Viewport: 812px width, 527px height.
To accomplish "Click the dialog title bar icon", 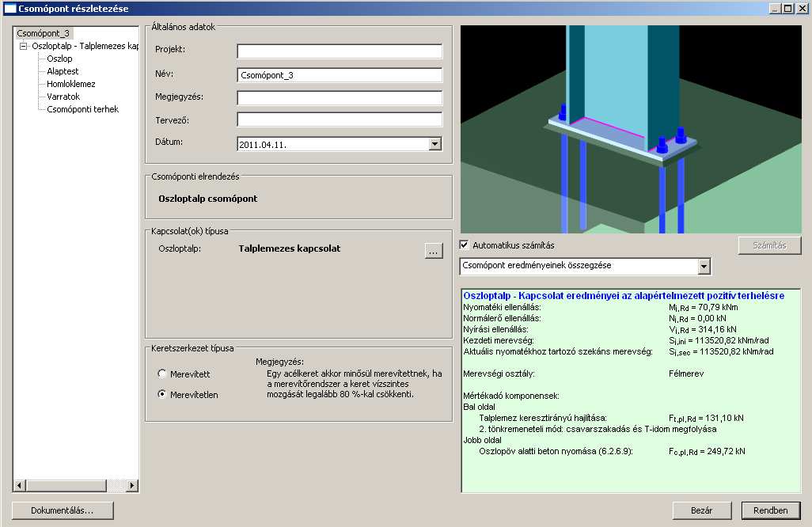I will [x=9, y=8].
